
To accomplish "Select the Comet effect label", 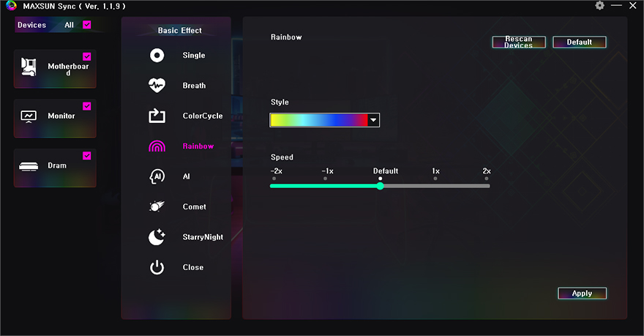I will point(194,206).
